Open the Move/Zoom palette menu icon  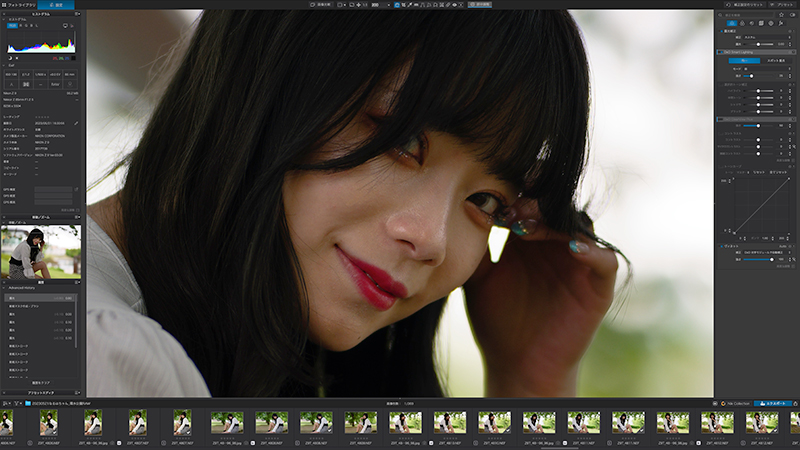pyautogui.click(x=78, y=217)
